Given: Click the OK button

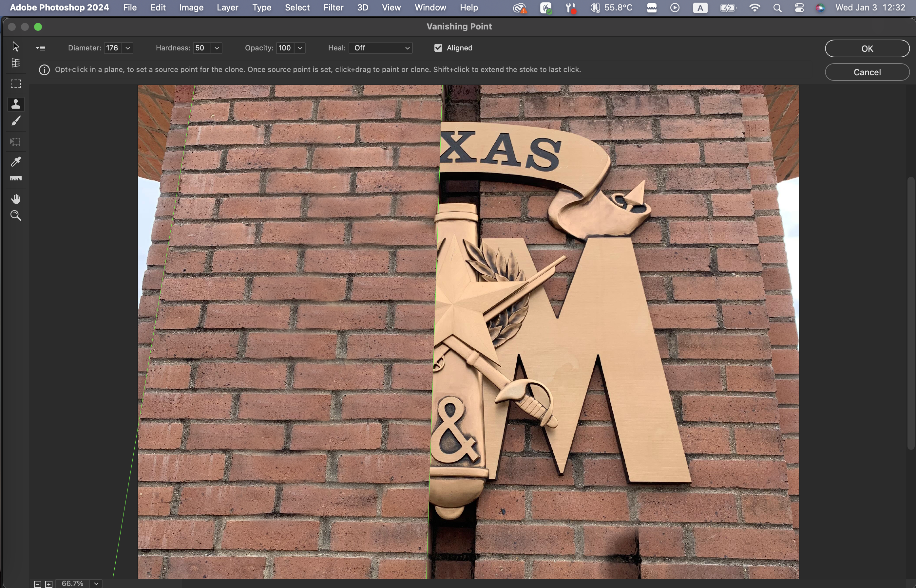Looking at the screenshot, I should 867,48.
